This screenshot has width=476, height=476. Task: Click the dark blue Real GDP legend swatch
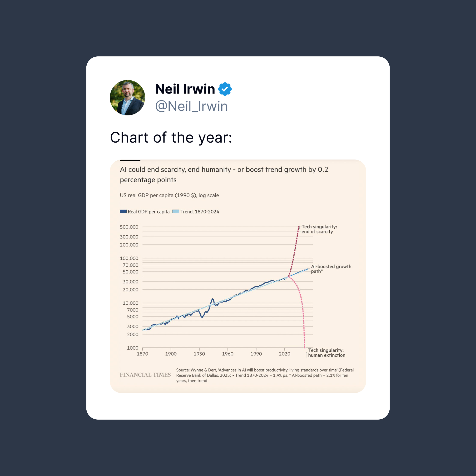point(123,211)
